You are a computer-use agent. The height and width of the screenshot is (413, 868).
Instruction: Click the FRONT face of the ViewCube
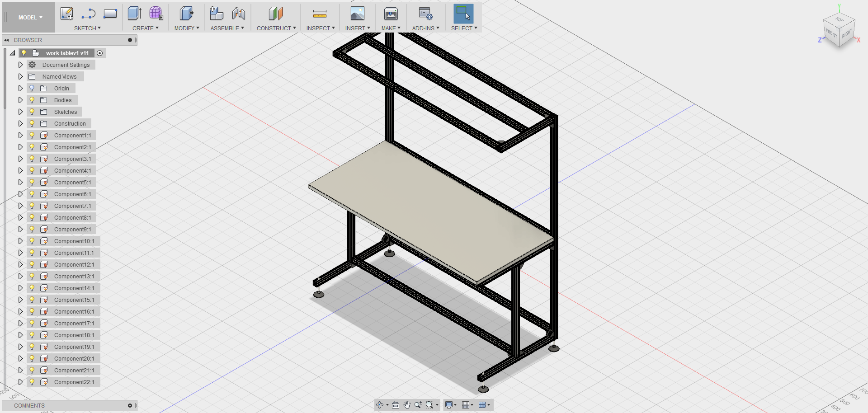(x=832, y=33)
